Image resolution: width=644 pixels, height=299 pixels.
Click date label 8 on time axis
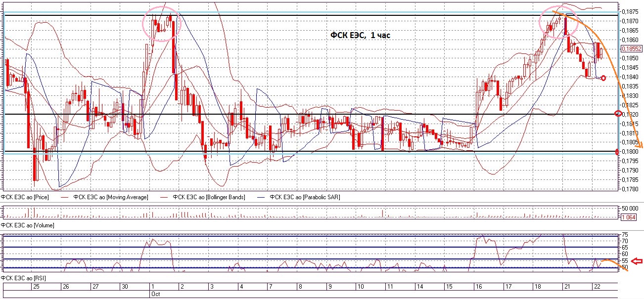pyautogui.click(x=301, y=287)
